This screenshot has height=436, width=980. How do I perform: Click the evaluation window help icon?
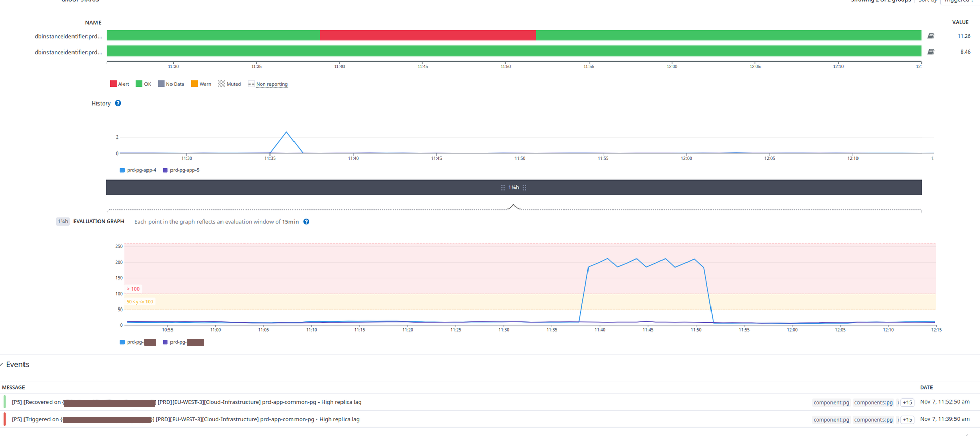click(306, 222)
